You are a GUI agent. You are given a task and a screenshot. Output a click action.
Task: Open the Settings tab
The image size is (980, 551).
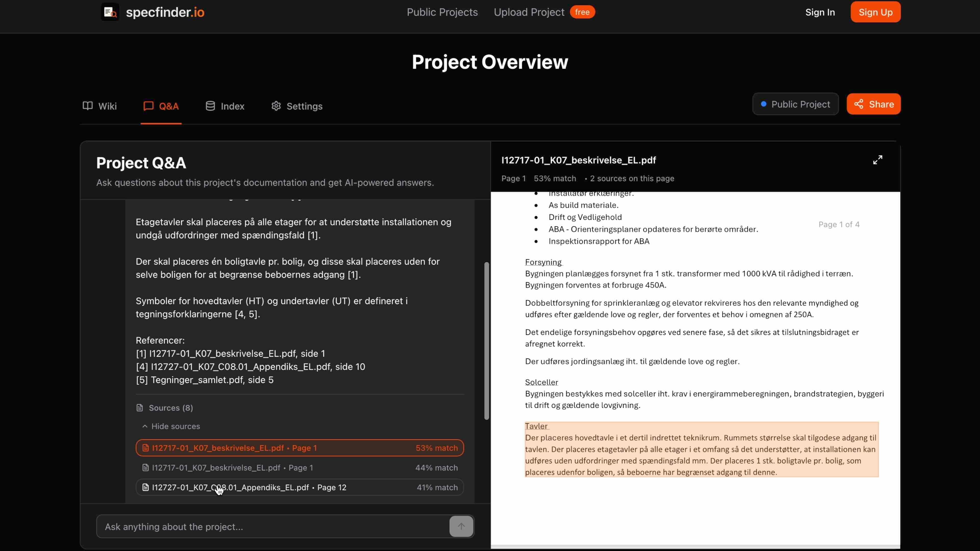297,106
